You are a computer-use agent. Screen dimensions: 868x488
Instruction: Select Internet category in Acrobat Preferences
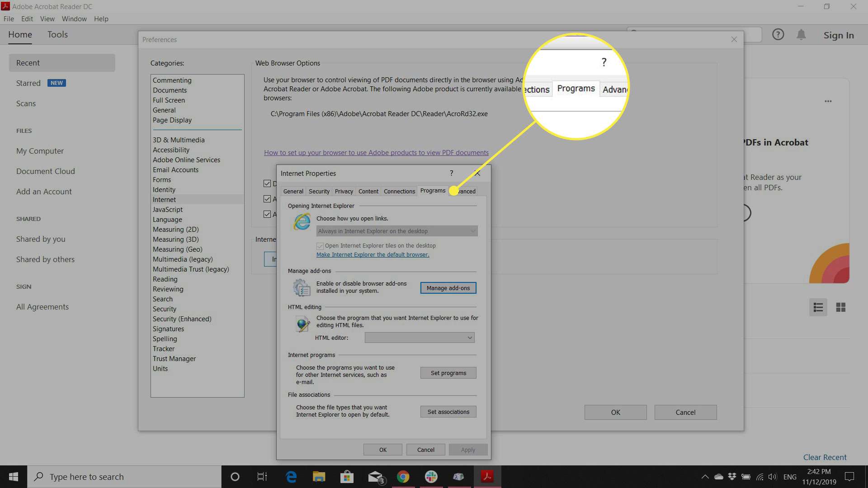click(164, 199)
